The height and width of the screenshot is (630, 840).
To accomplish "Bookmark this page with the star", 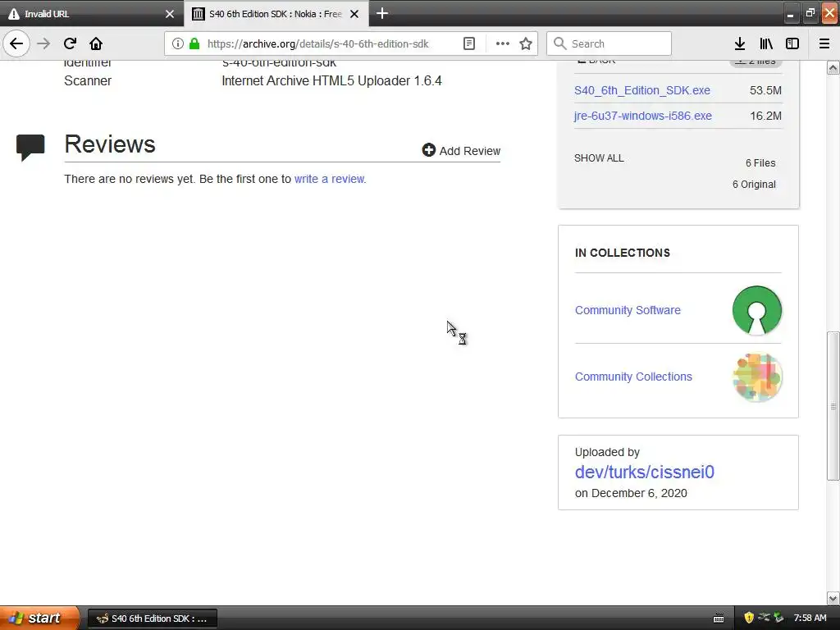I will (526, 43).
